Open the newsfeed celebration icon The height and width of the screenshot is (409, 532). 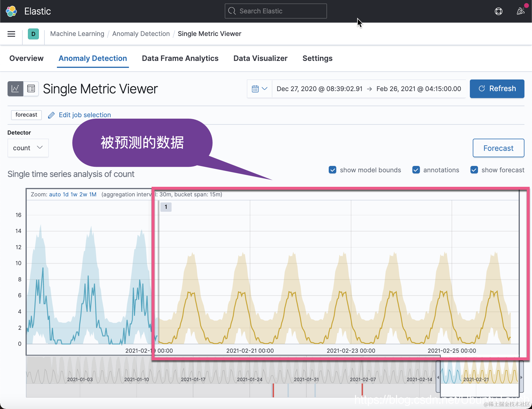[x=521, y=11]
